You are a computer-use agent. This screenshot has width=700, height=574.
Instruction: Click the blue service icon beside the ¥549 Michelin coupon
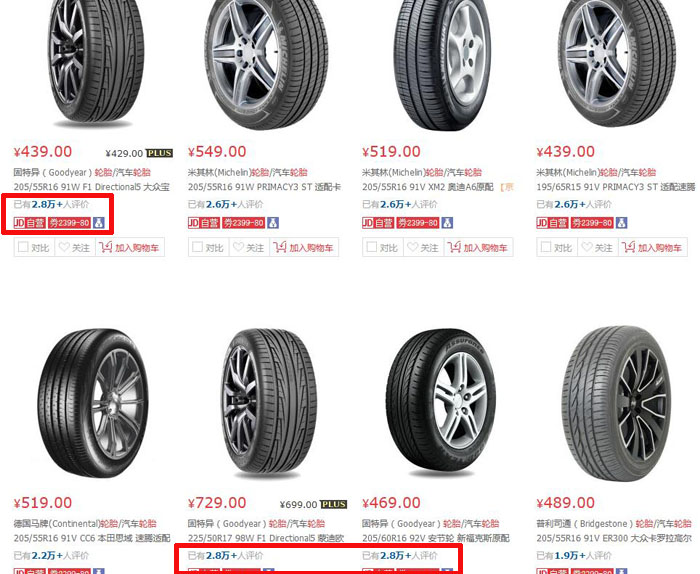[x=273, y=222]
